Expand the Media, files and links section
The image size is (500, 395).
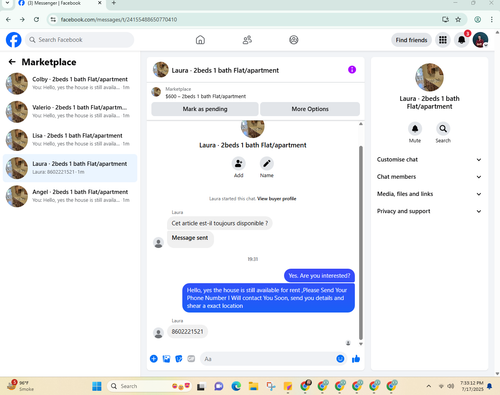coord(429,194)
